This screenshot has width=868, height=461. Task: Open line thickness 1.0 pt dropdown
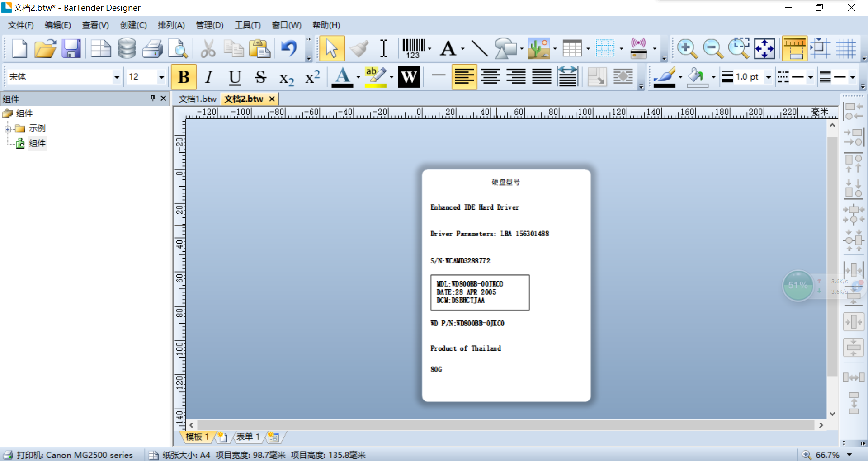point(768,77)
